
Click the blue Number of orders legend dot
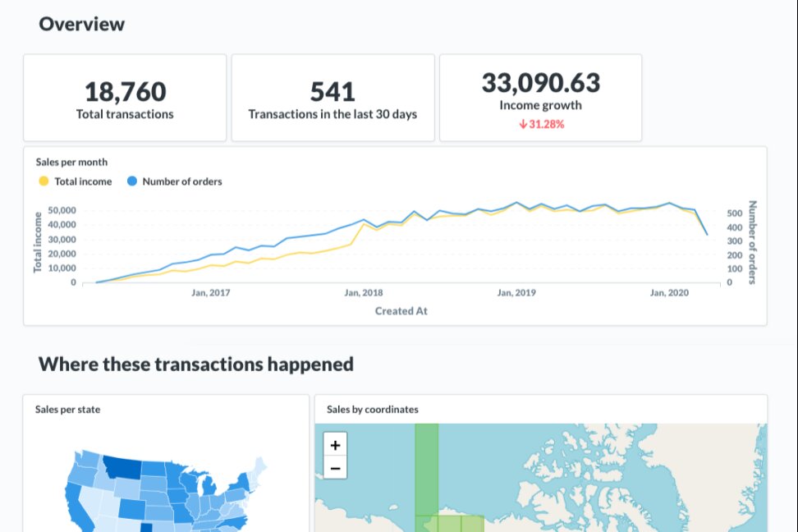(131, 181)
